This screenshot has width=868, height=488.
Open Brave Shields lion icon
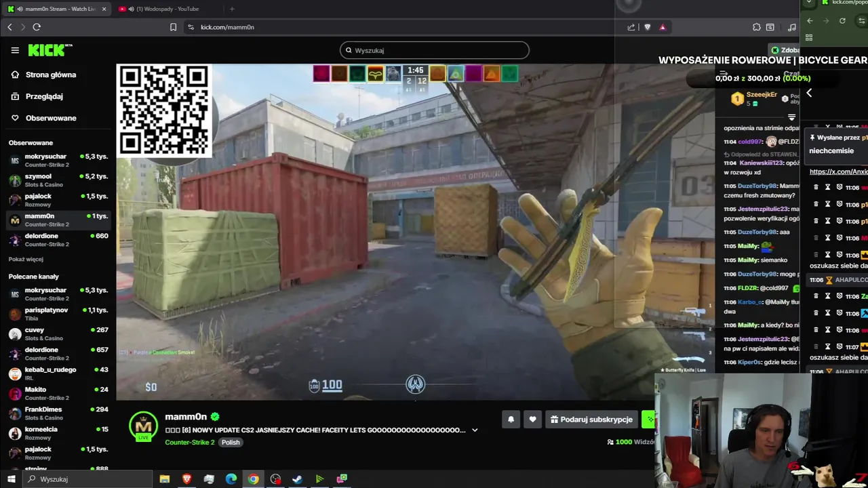point(647,27)
